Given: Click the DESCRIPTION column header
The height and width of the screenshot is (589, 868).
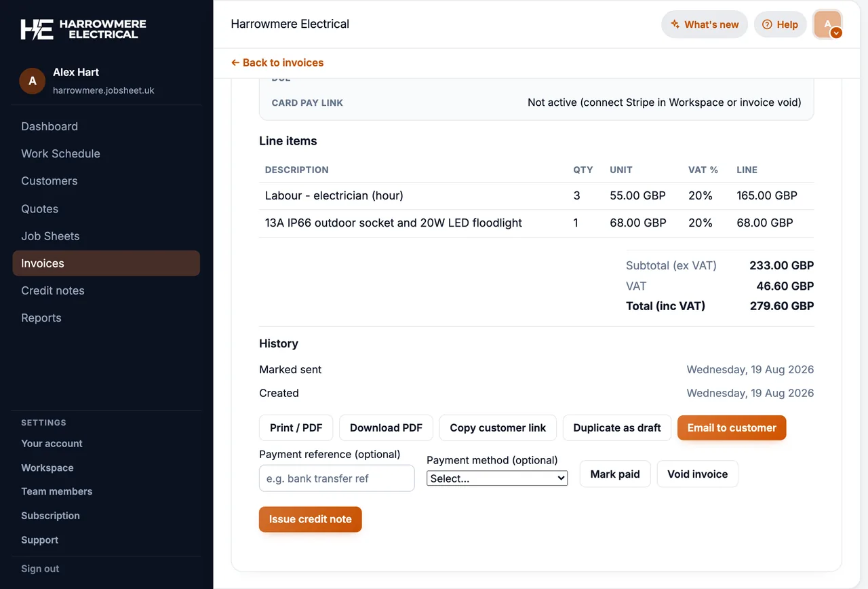Looking at the screenshot, I should coord(296,170).
